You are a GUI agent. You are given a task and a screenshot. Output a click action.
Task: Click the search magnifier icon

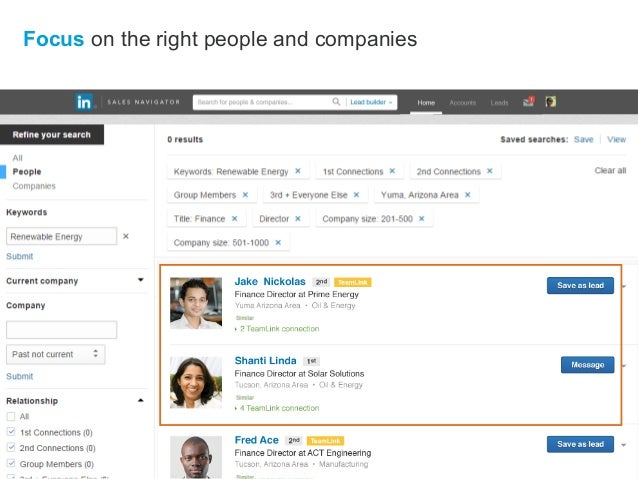pos(336,101)
